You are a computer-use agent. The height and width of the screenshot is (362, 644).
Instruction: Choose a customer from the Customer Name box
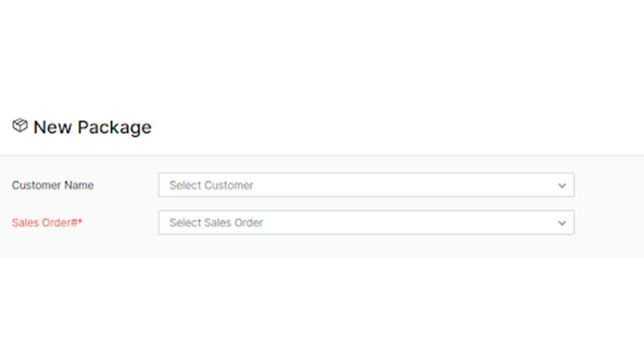[x=366, y=185]
